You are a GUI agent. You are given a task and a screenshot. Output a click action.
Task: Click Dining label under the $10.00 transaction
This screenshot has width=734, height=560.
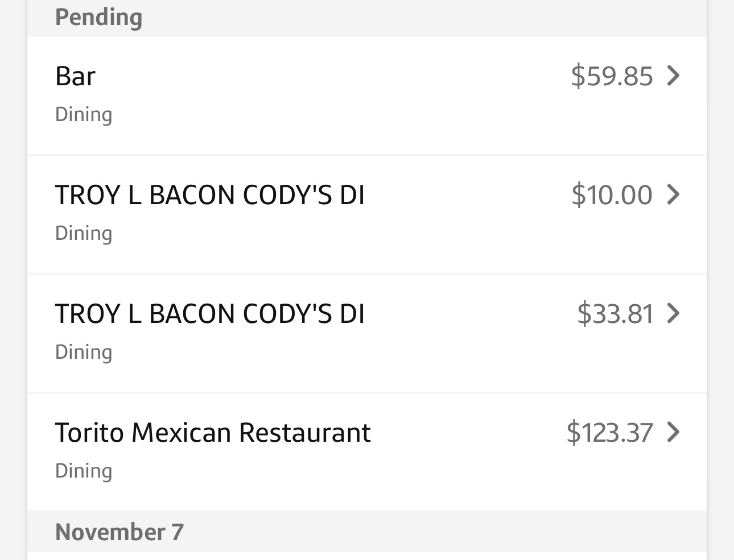coord(84,234)
